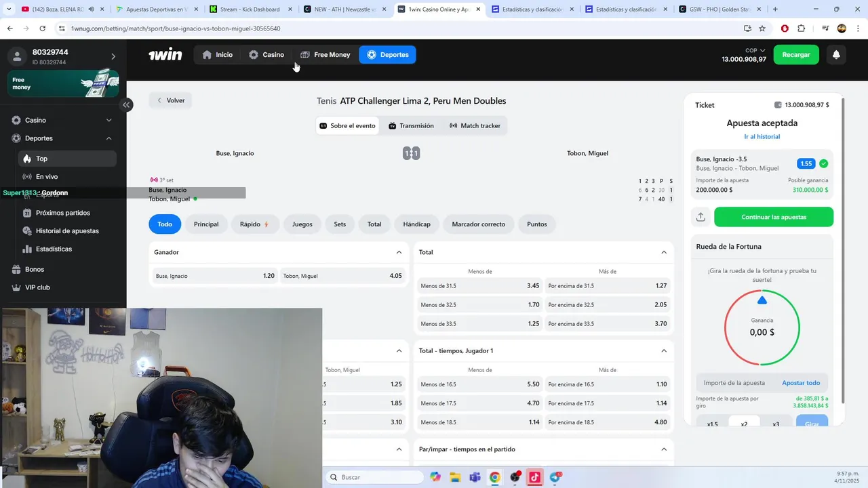Switch to Inicio in top navigation
The height and width of the screenshot is (488, 868).
pos(217,55)
